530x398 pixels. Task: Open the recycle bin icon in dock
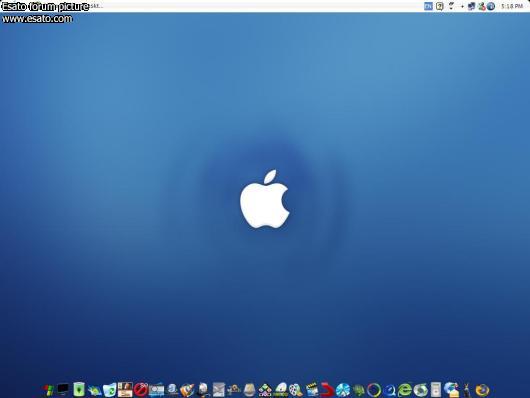(x=110, y=390)
